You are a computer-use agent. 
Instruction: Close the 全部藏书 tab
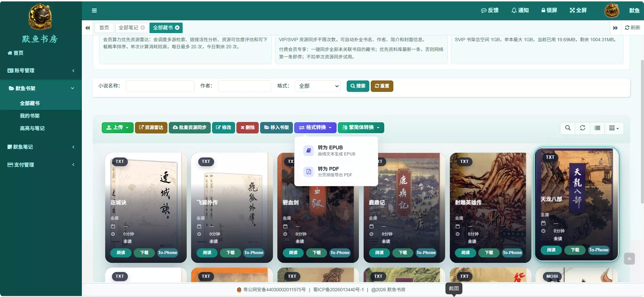(177, 28)
